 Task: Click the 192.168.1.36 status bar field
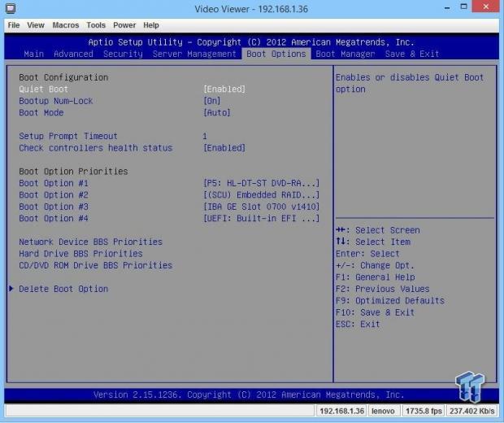[341, 411]
